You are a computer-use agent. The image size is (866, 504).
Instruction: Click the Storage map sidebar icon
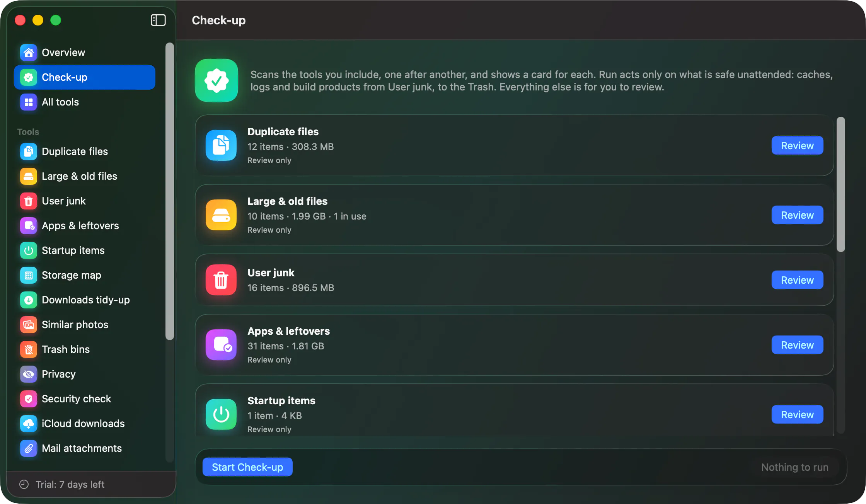click(29, 275)
